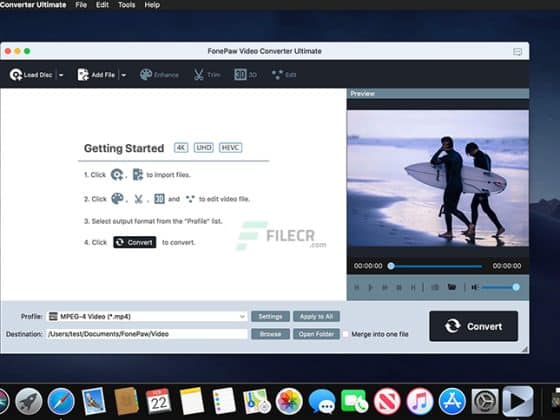Click the Load Disc toolbar icon
Viewport: 560px width, 420px height.
pos(16,75)
